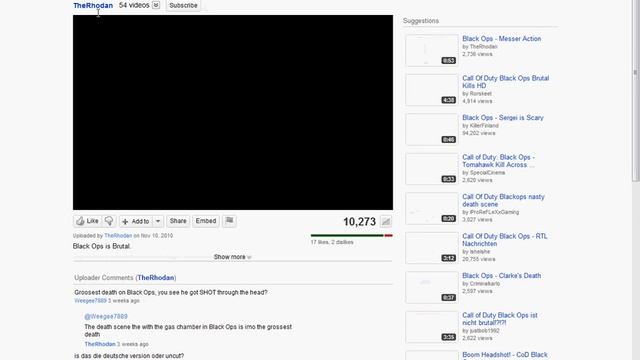Open Call Of Duty Blackops nasty death scene
This screenshot has width=640, height=360.
coord(503,200)
